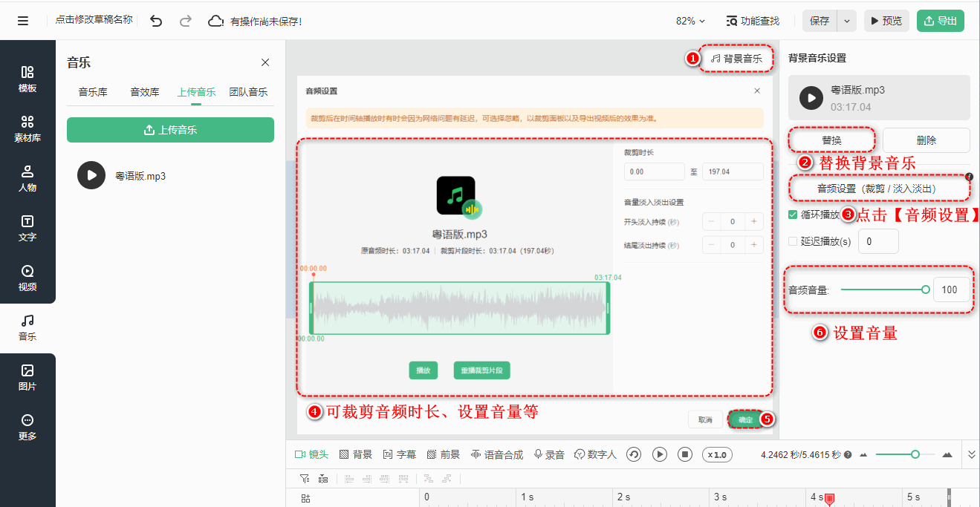
Task: Enable 延迟播放(s) checkbox
Action: click(793, 241)
